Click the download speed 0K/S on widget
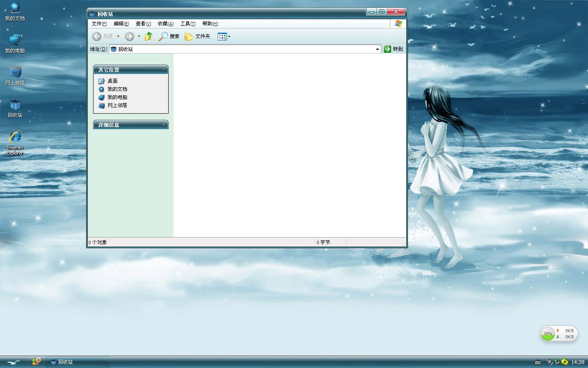Viewport: 588px width, 368px height. 569,337
